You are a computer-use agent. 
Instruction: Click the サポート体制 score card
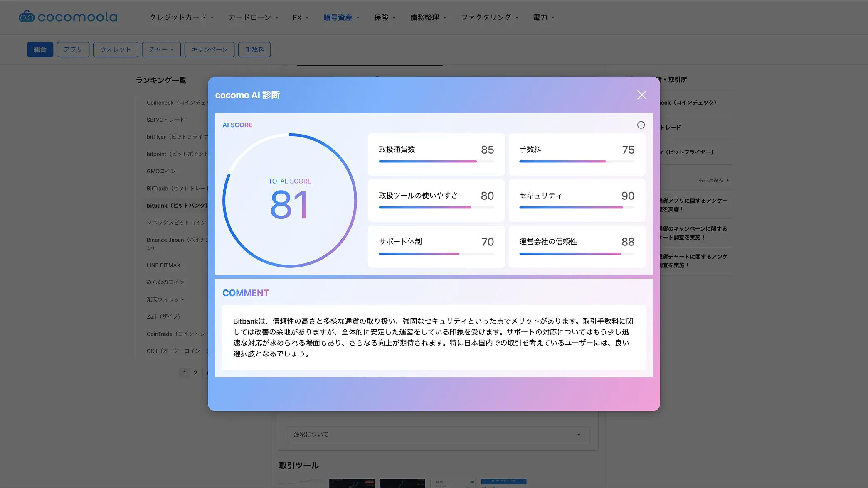[436, 246]
